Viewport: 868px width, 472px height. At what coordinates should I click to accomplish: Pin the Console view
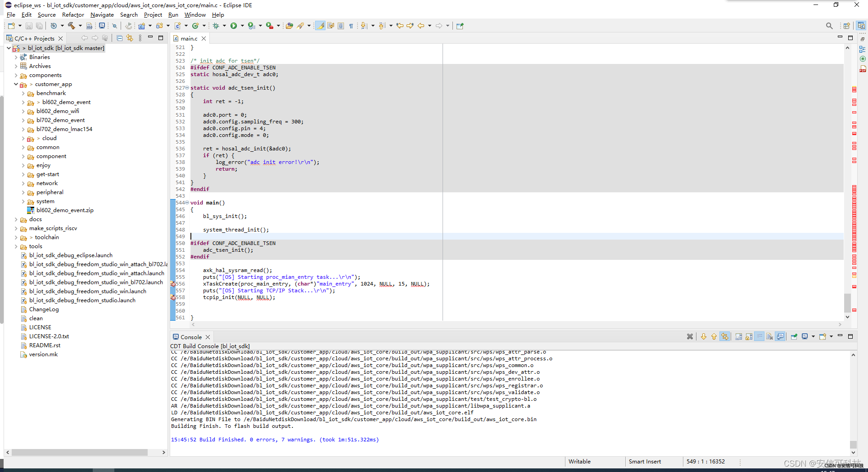click(794, 336)
